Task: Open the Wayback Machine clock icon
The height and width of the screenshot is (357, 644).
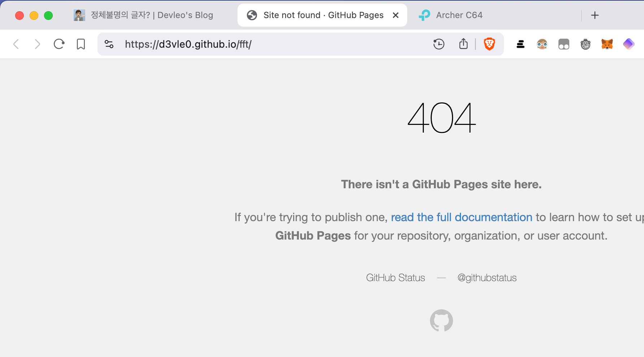Action: tap(439, 44)
